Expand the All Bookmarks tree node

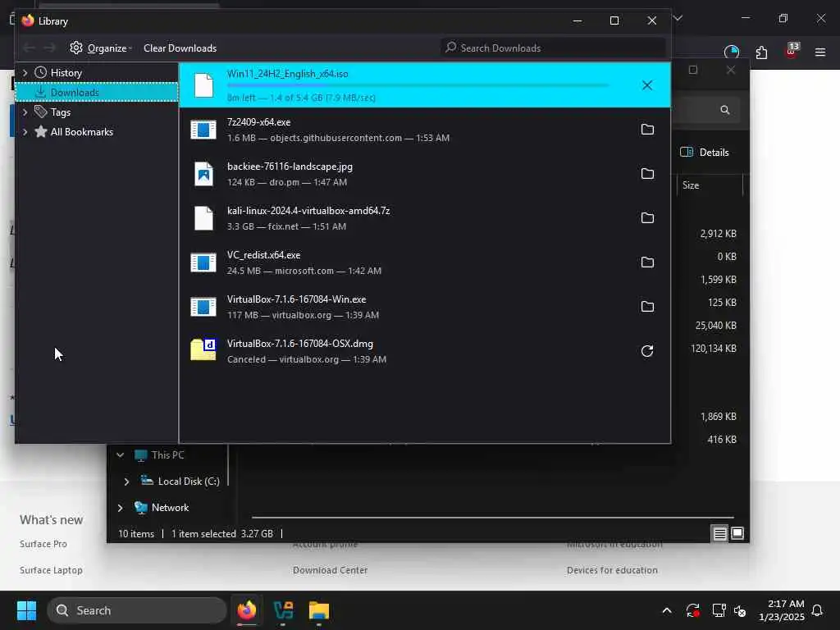[x=25, y=132]
